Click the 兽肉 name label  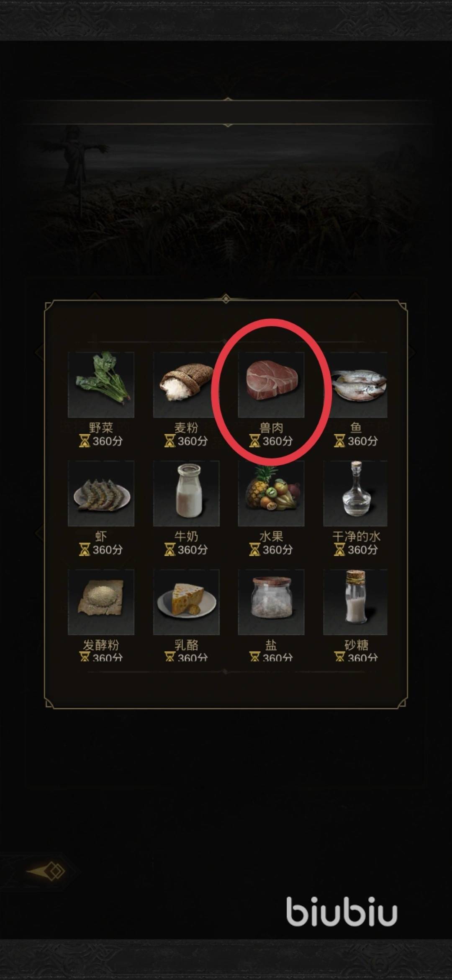coord(271,428)
